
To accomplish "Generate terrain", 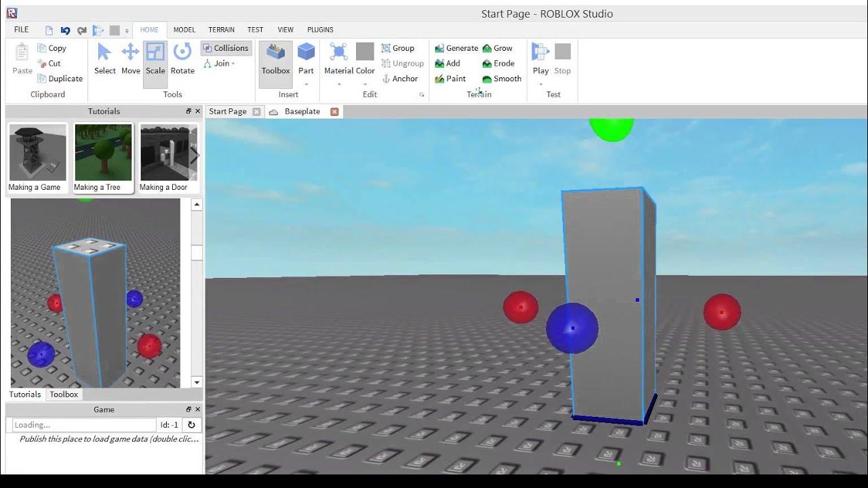I will coord(456,48).
